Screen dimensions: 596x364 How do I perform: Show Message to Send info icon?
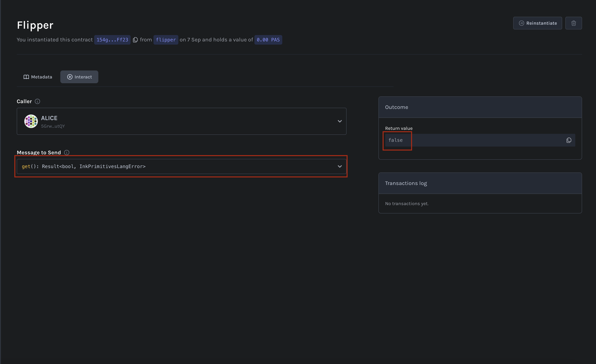(66, 153)
